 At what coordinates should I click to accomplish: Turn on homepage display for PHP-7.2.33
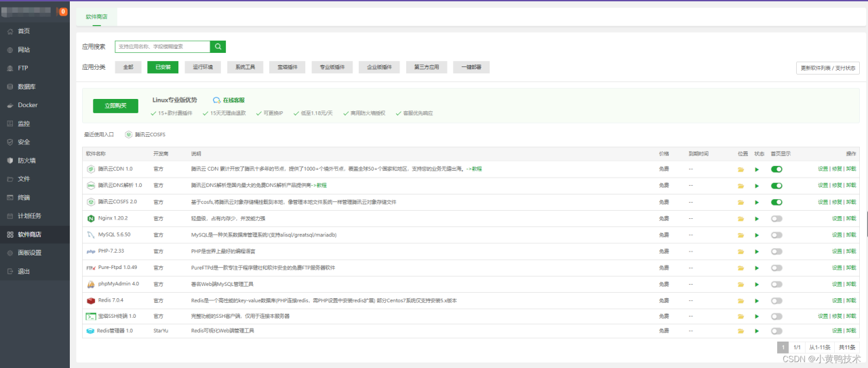click(x=776, y=251)
